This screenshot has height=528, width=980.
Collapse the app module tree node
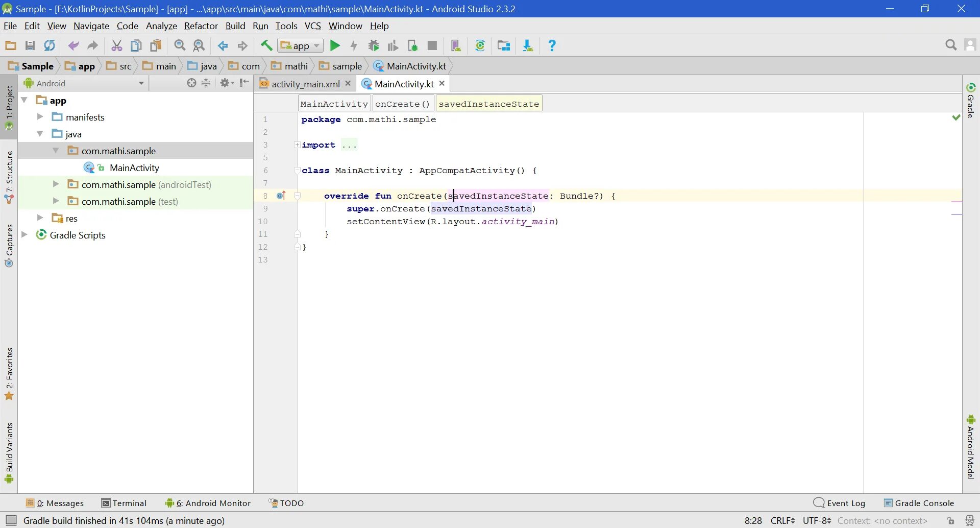[x=24, y=100]
